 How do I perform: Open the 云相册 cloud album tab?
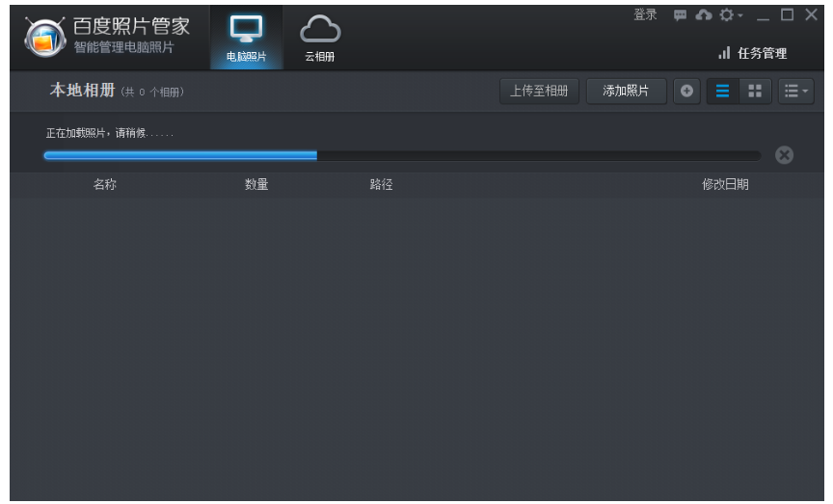[x=320, y=38]
